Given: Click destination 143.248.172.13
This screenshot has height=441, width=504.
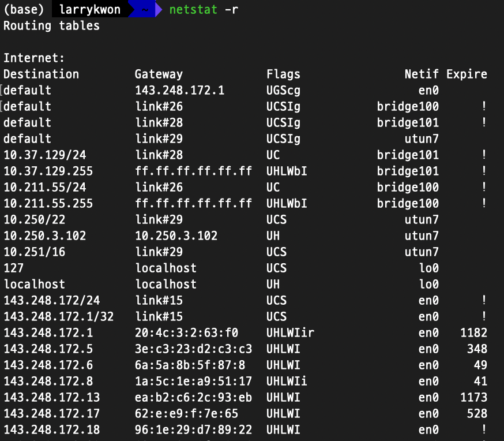Looking at the screenshot, I should 51,398.
